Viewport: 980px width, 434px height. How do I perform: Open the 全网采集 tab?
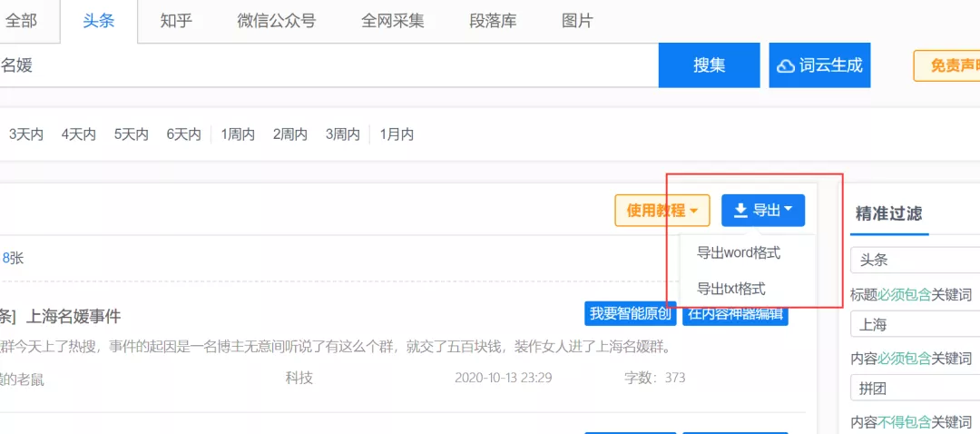392,21
